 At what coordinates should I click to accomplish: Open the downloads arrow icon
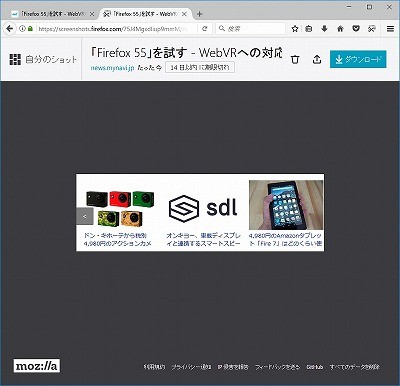click(x=324, y=29)
